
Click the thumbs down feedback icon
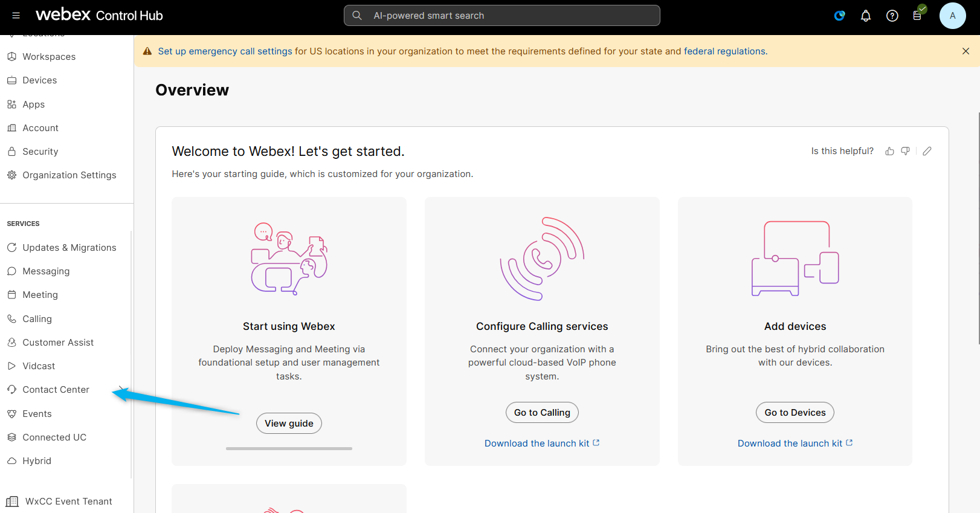tap(905, 151)
